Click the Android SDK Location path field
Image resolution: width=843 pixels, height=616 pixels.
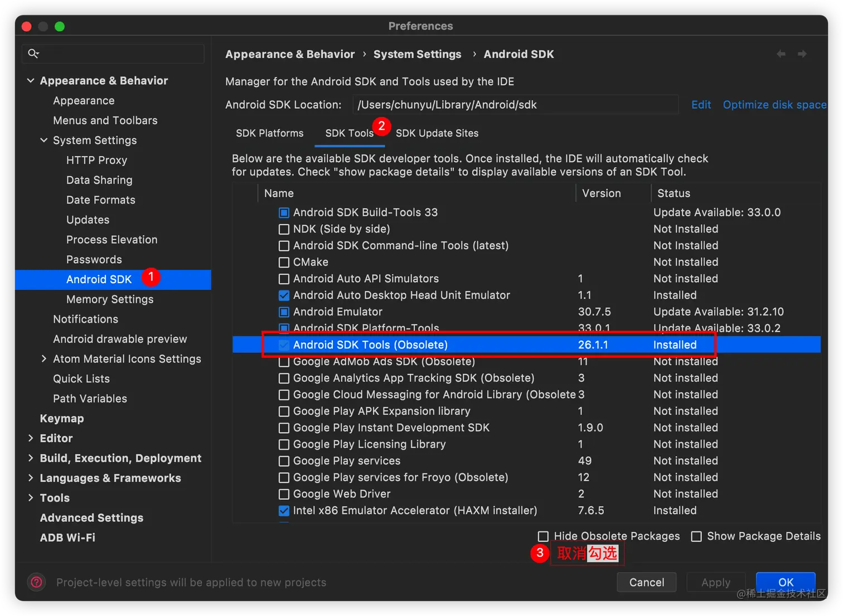pos(515,105)
